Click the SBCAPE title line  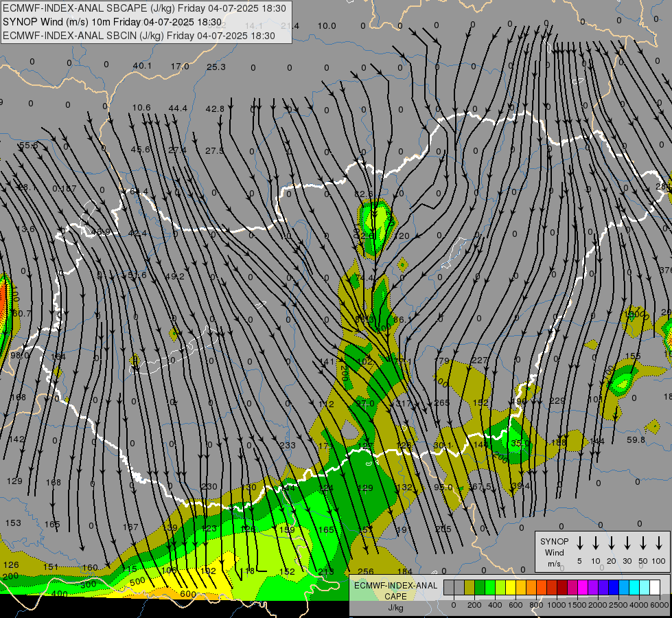point(144,8)
